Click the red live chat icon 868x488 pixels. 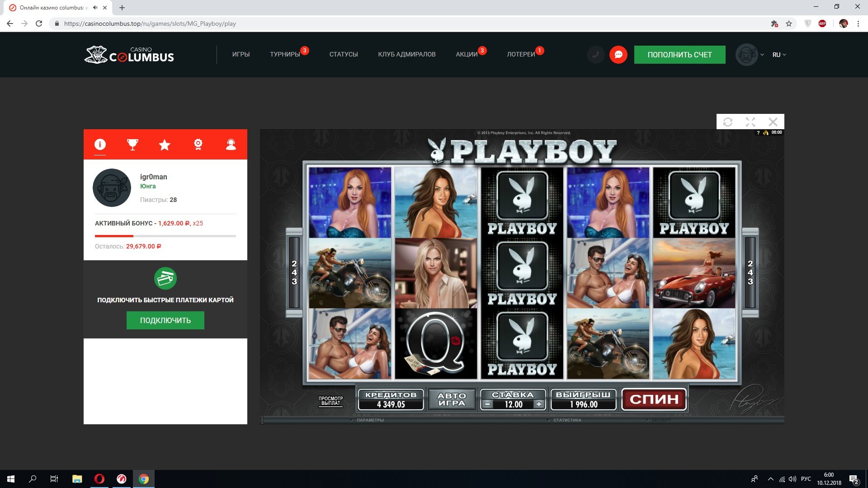click(x=618, y=55)
